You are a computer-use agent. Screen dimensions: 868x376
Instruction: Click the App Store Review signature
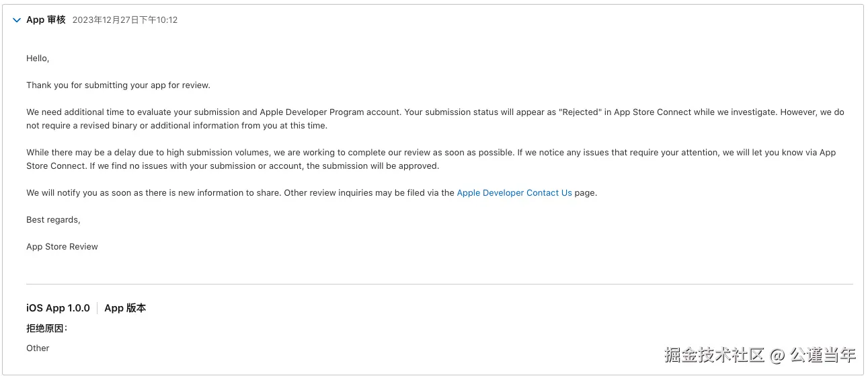coord(62,247)
